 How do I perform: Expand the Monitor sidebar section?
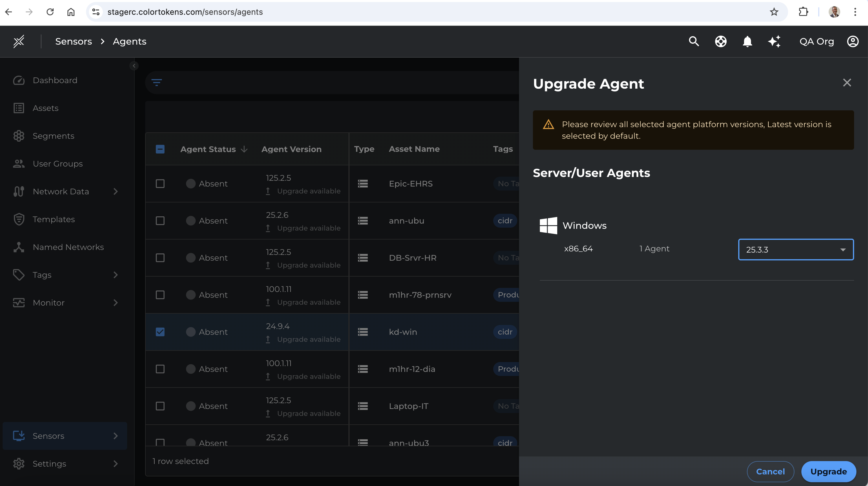tap(116, 303)
